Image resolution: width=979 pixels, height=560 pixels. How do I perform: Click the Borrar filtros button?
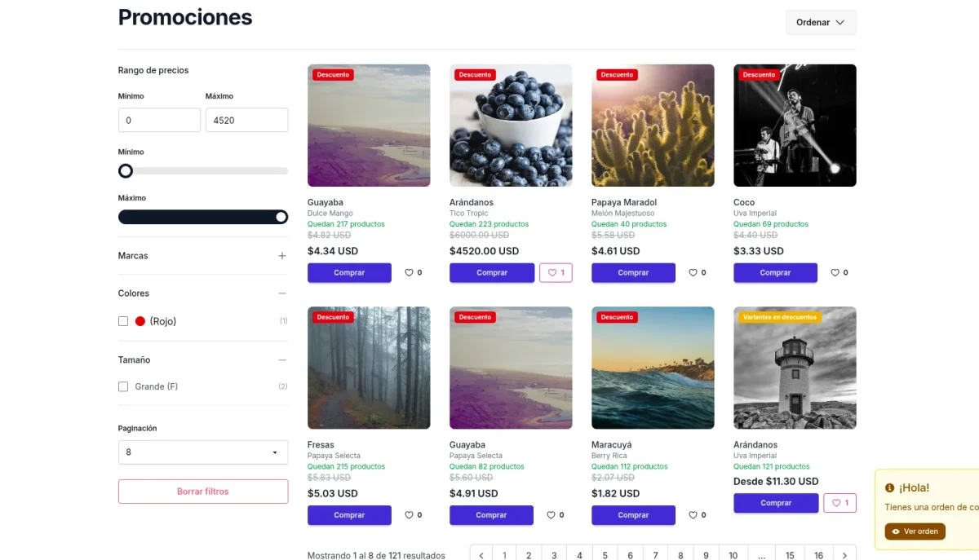pos(203,491)
